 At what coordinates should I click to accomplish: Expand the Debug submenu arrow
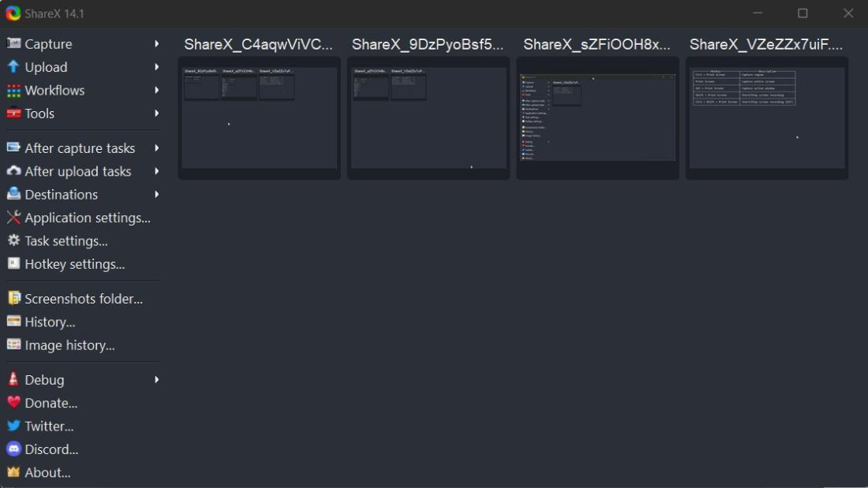[157, 379]
